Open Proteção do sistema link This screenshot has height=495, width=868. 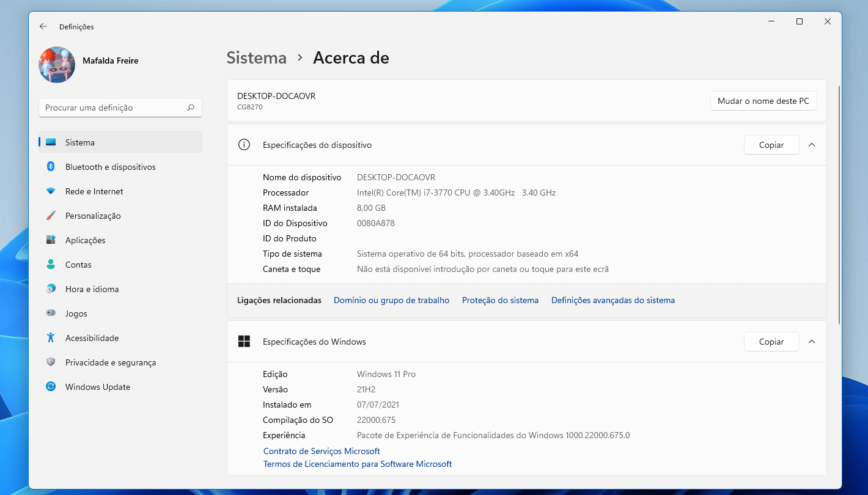click(x=500, y=300)
